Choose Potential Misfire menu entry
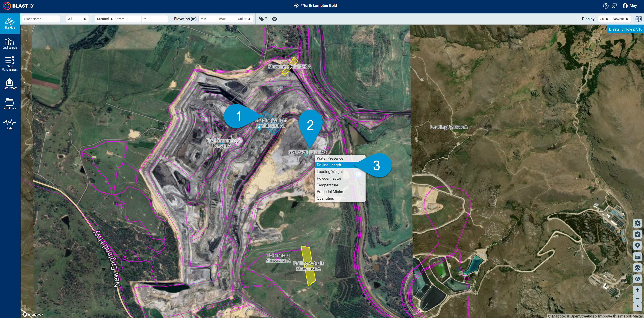 [340, 192]
